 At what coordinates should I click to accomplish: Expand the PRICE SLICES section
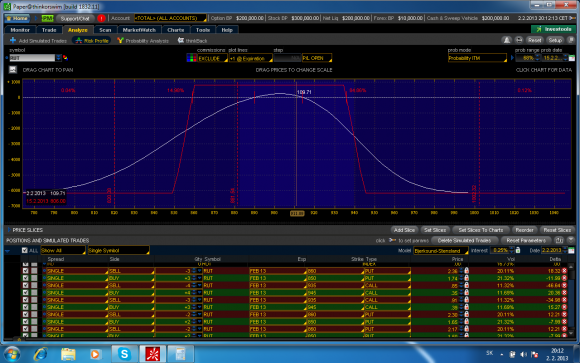click(9, 230)
